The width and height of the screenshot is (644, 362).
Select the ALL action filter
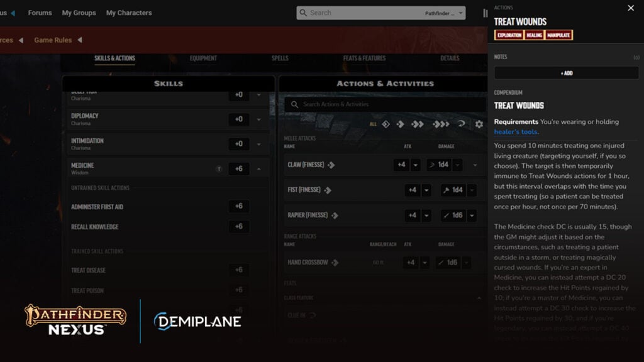[x=373, y=124]
